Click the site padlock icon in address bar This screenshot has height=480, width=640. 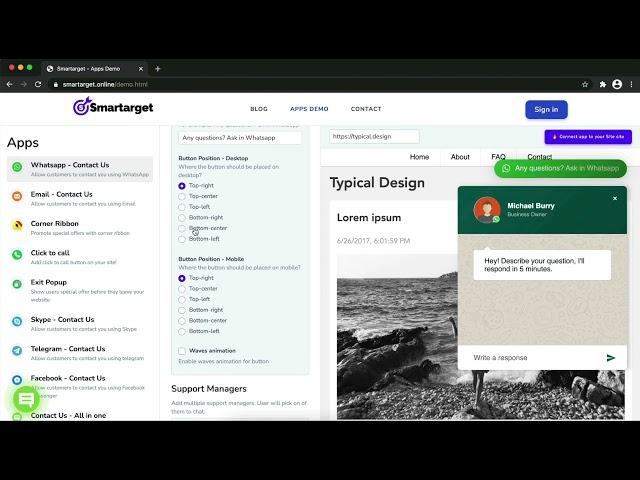pyautogui.click(x=56, y=84)
